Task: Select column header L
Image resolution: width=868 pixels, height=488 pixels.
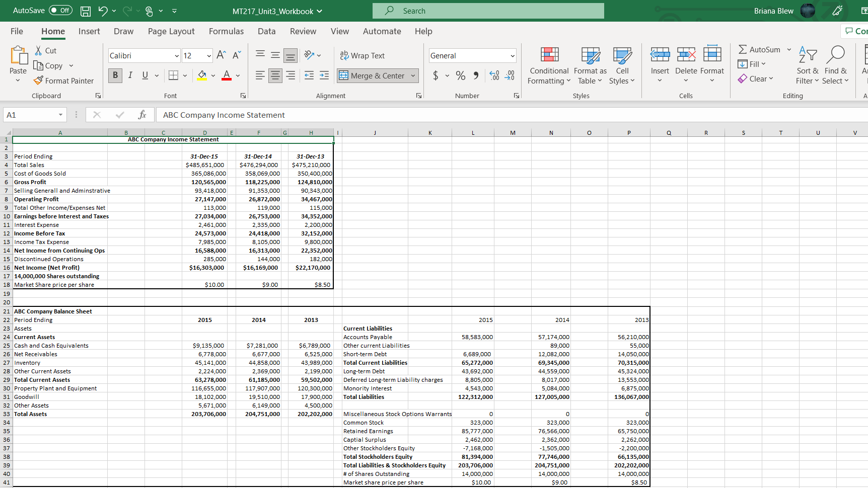Action: click(473, 133)
